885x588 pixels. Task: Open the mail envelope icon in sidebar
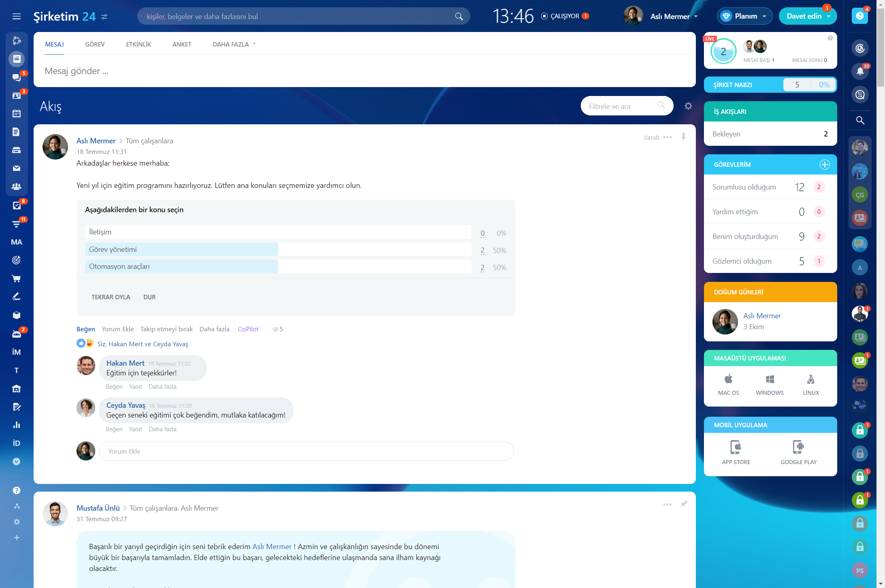[16, 168]
